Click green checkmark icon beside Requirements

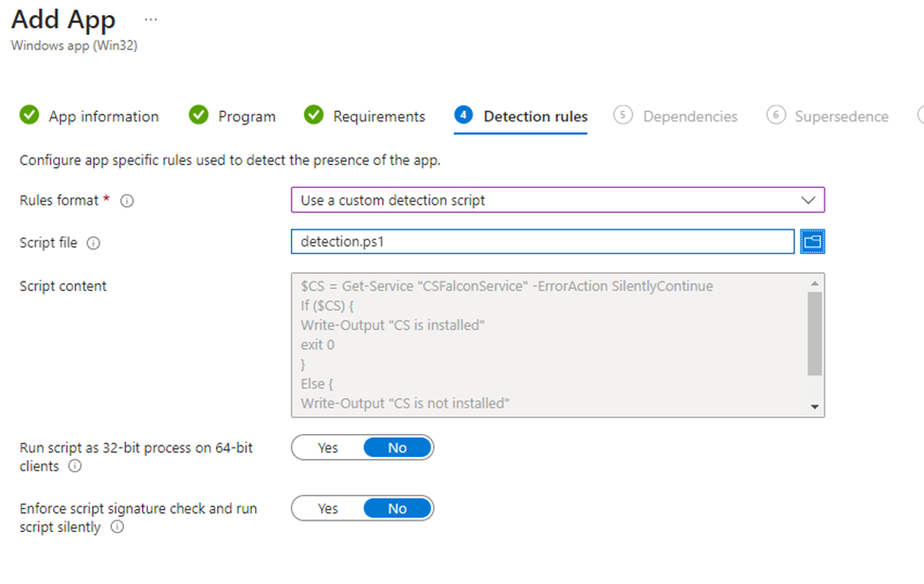click(x=314, y=116)
